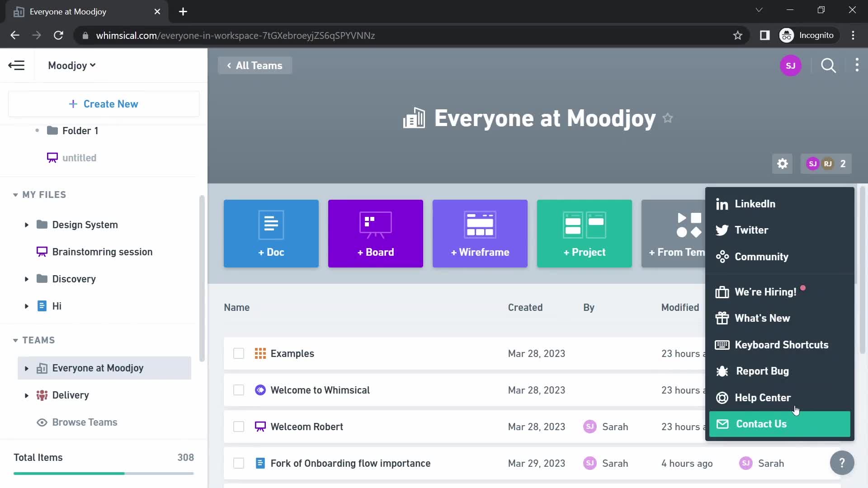Toggle checkbox next to Welcome to Whimsical
This screenshot has width=868, height=488.
click(x=238, y=390)
